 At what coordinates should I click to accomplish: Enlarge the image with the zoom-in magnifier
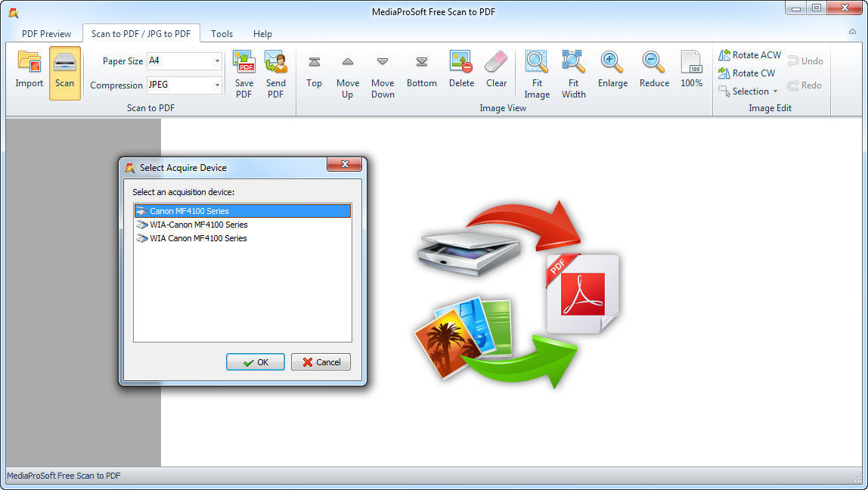click(x=612, y=61)
